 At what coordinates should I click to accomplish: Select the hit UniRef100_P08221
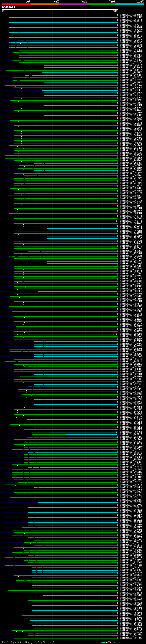pyautogui.click(x=131, y=362)
